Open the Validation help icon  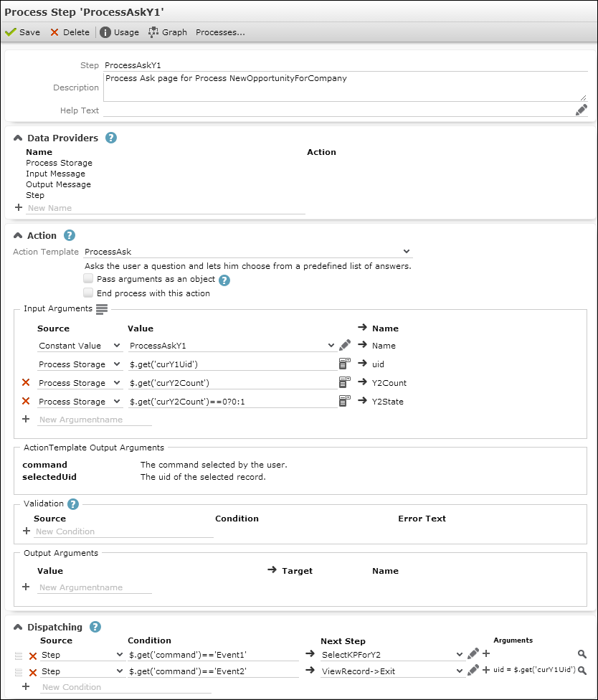pos(72,503)
